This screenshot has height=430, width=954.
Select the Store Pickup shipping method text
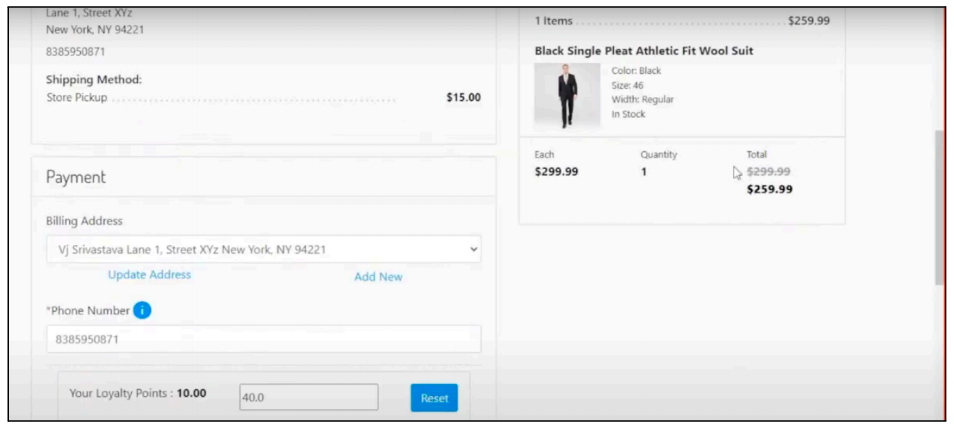click(77, 98)
